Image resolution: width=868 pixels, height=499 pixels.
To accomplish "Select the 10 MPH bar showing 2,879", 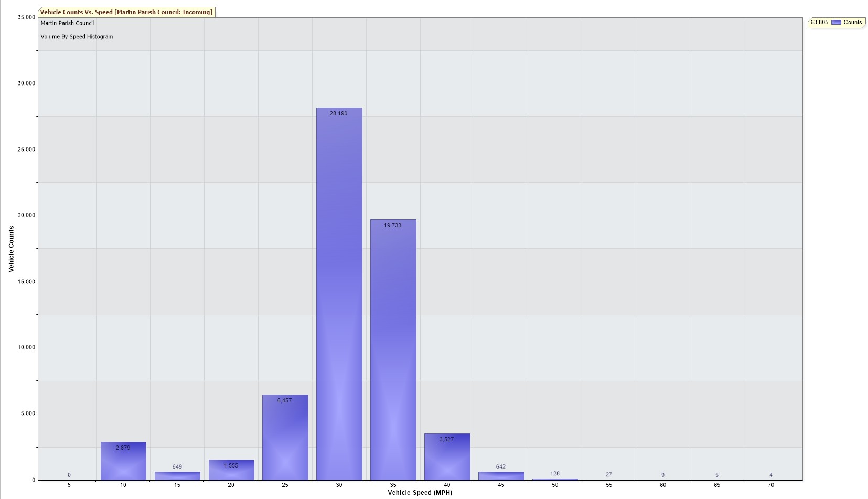I will click(x=123, y=461).
